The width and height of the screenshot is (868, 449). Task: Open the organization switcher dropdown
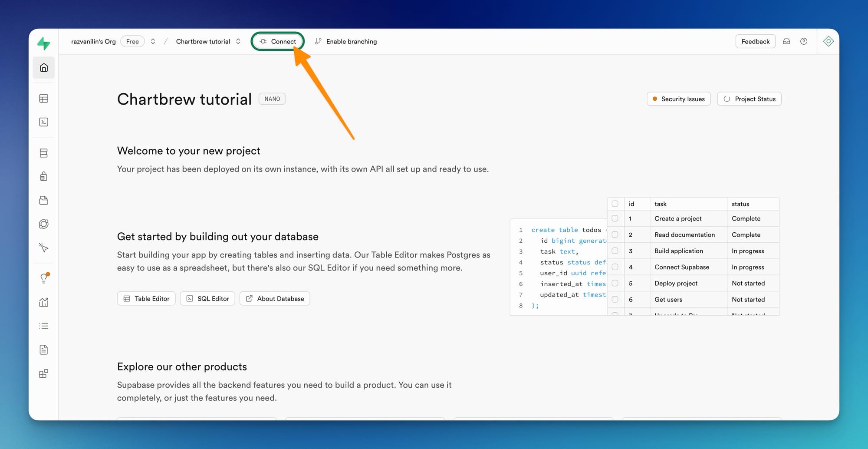[153, 41]
